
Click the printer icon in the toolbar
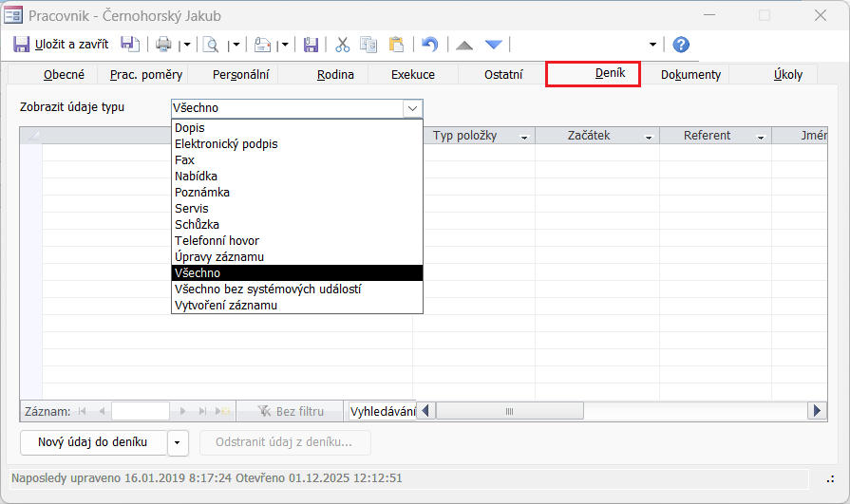pyautogui.click(x=163, y=45)
